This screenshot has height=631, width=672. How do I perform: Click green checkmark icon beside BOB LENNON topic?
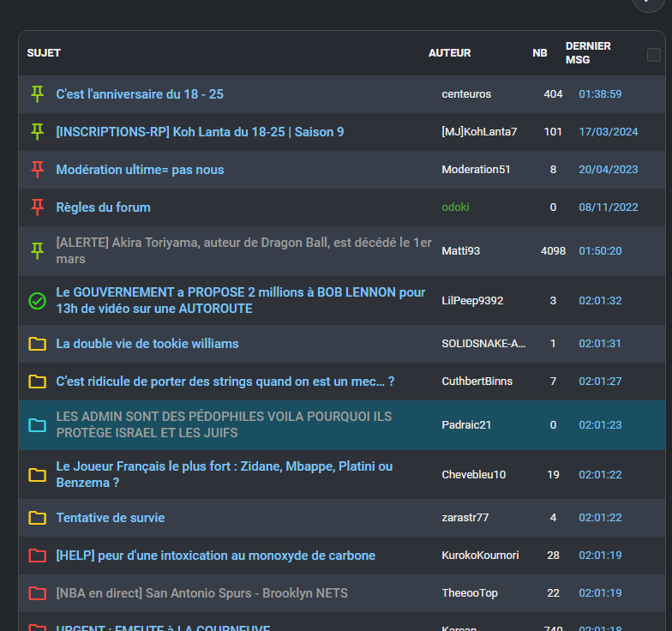point(38,300)
